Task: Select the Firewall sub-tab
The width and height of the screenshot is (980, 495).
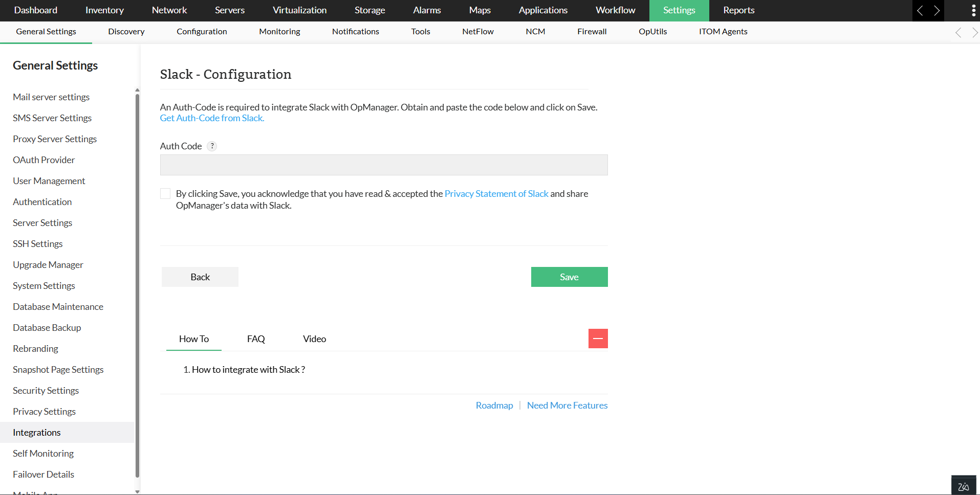Action: 592,32
